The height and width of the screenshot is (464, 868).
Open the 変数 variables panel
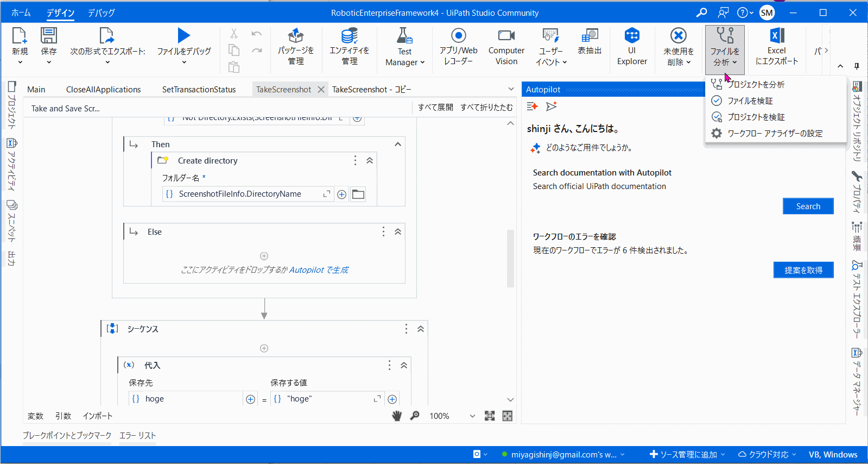coord(35,416)
